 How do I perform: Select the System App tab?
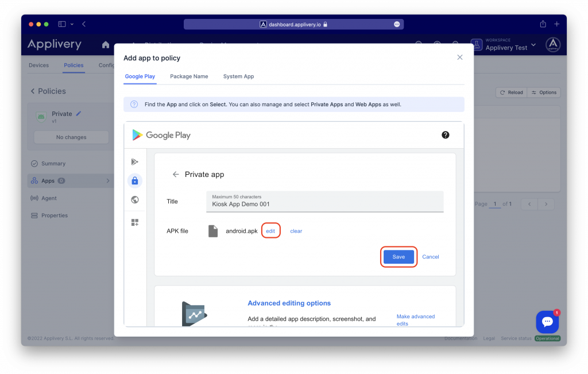(238, 76)
